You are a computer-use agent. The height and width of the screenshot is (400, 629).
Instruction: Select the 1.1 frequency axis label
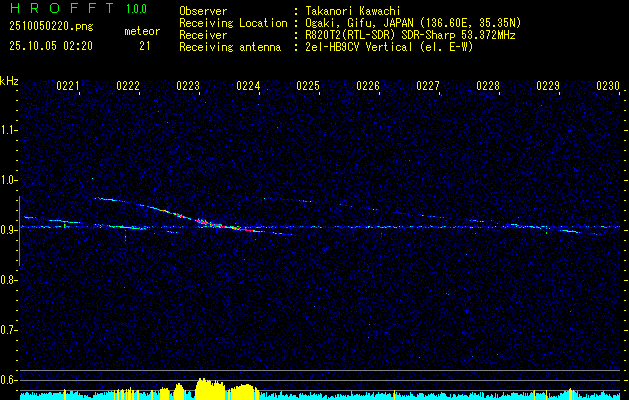coord(9,129)
